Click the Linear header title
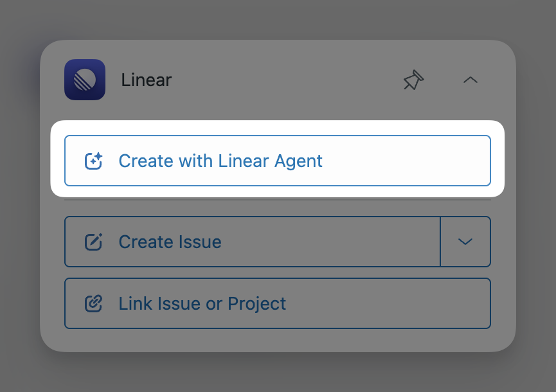556x392 pixels. pyautogui.click(x=146, y=80)
